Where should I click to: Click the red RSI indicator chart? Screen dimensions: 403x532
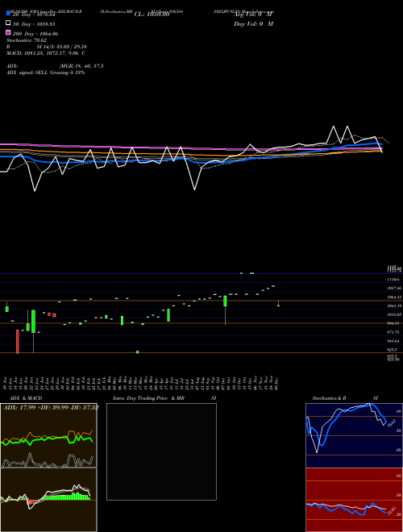tap(354, 500)
